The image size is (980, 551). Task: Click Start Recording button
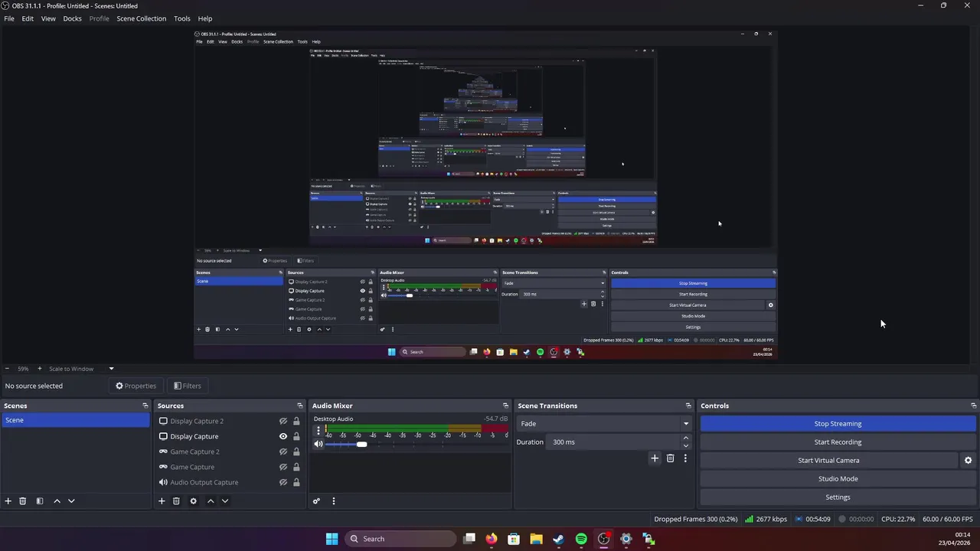838,442
